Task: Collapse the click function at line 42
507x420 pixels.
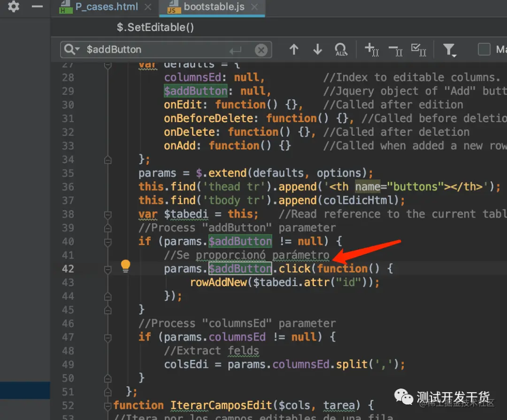Action: point(108,269)
